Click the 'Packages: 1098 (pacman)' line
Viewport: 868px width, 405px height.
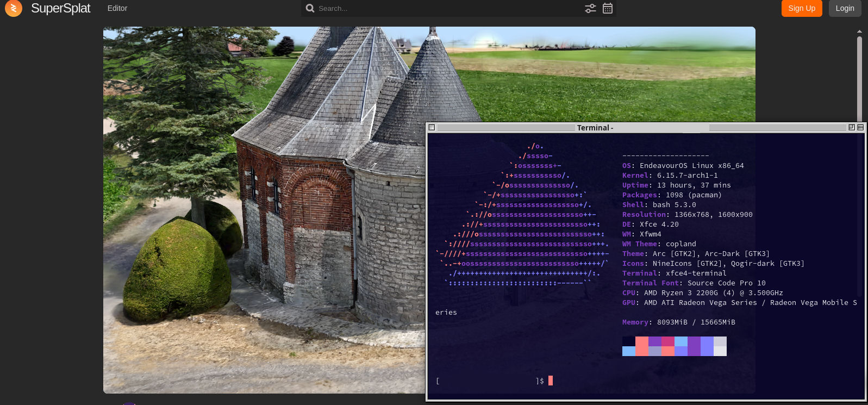click(x=672, y=195)
